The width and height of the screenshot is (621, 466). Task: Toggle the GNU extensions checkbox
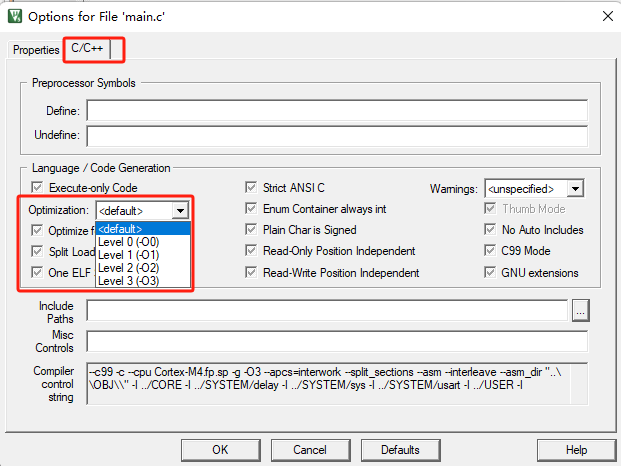coord(492,272)
